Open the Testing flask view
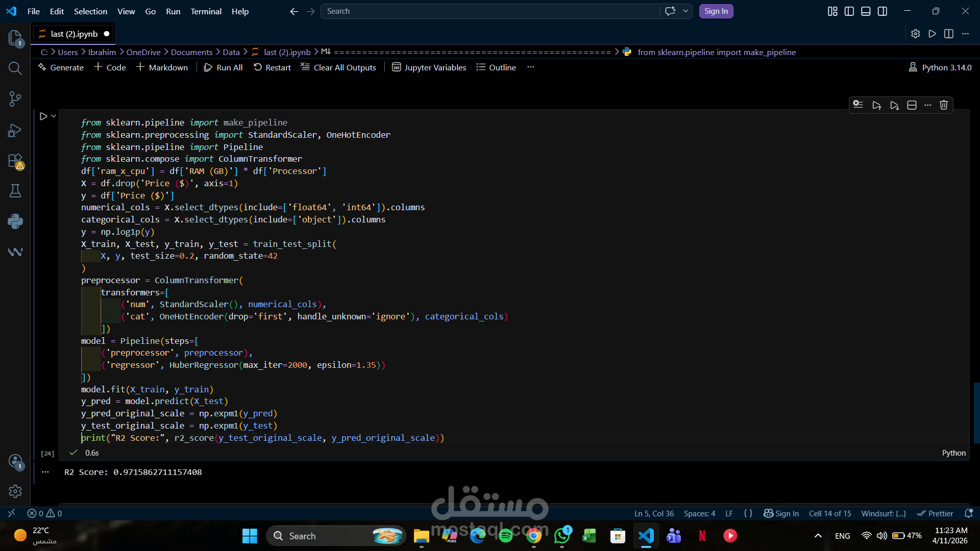This screenshot has width=980, height=551. [x=15, y=191]
